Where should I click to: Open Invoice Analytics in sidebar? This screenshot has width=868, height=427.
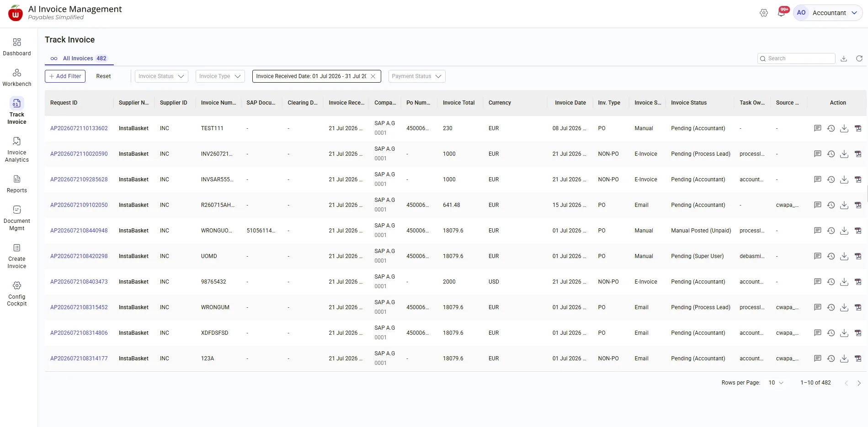(x=17, y=150)
